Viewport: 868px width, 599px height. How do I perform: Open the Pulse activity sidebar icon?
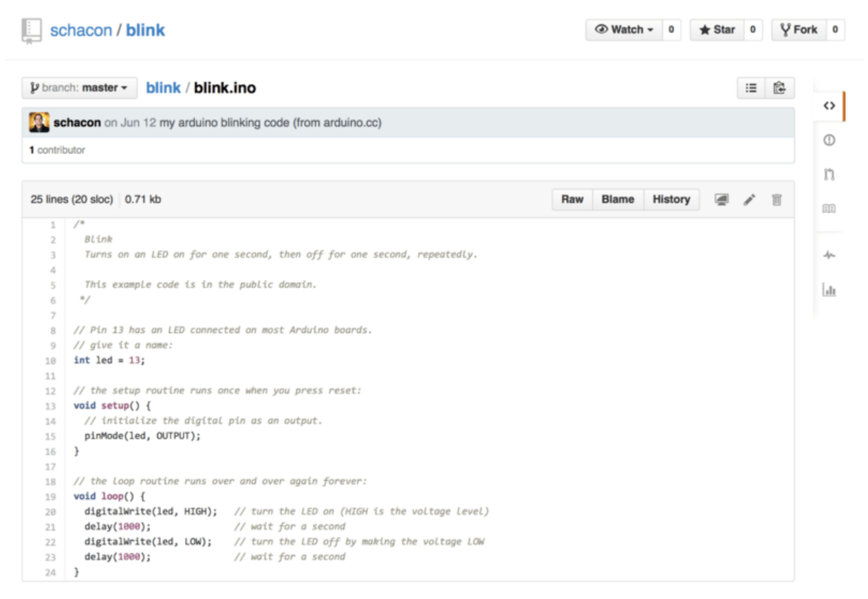829,255
